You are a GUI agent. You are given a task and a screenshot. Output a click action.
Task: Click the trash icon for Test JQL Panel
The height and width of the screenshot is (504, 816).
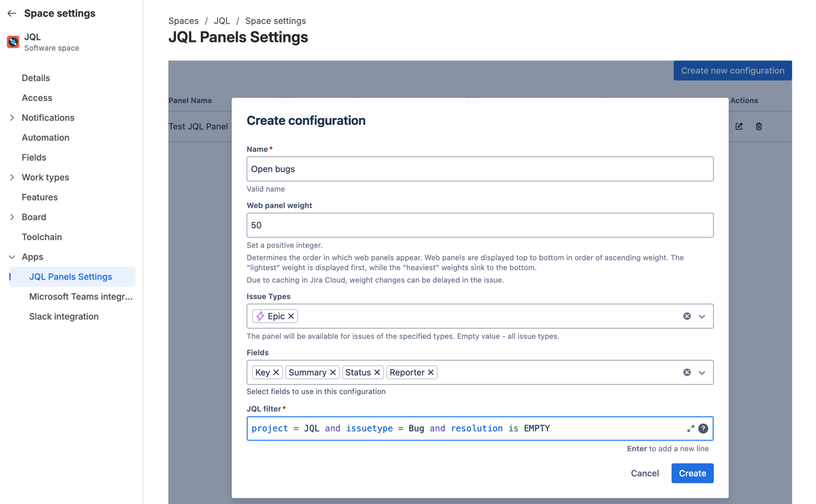[x=759, y=127]
